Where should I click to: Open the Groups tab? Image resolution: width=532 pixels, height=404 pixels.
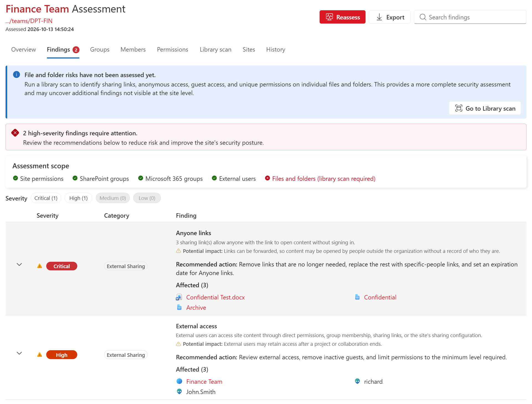[100, 49]
